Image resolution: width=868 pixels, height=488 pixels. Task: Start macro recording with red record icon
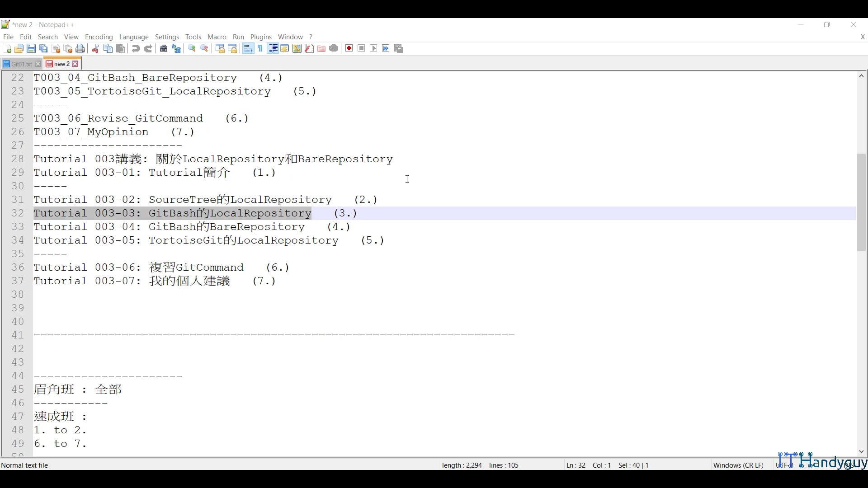(349, 48)
